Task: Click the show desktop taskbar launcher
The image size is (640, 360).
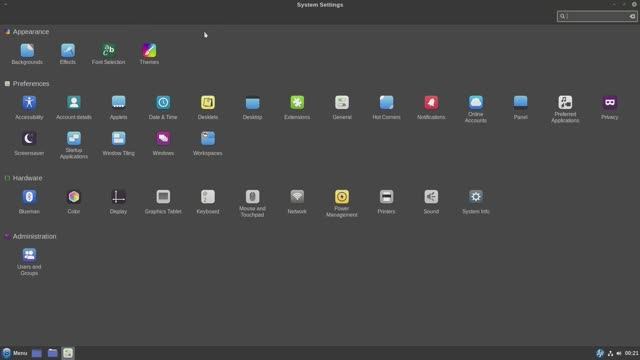Action: (37, 353)
